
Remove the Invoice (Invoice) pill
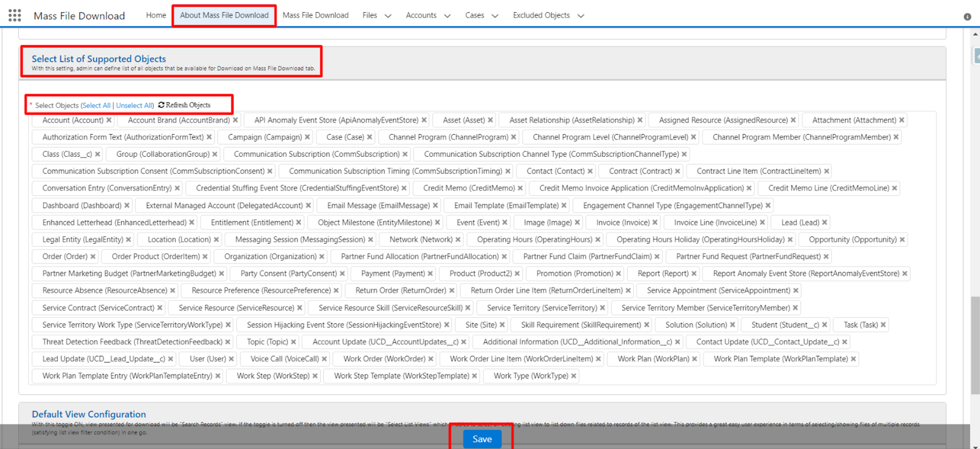[x=655, y=223]
